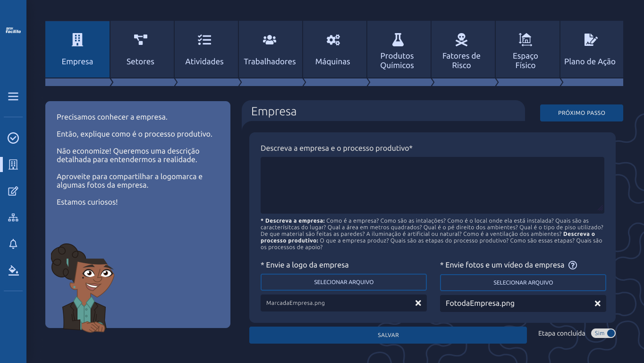The height and width of the screenshot is (363, 644).
Task: Click 'Envie a logo da empresa' label
Action: pos(305,265)
